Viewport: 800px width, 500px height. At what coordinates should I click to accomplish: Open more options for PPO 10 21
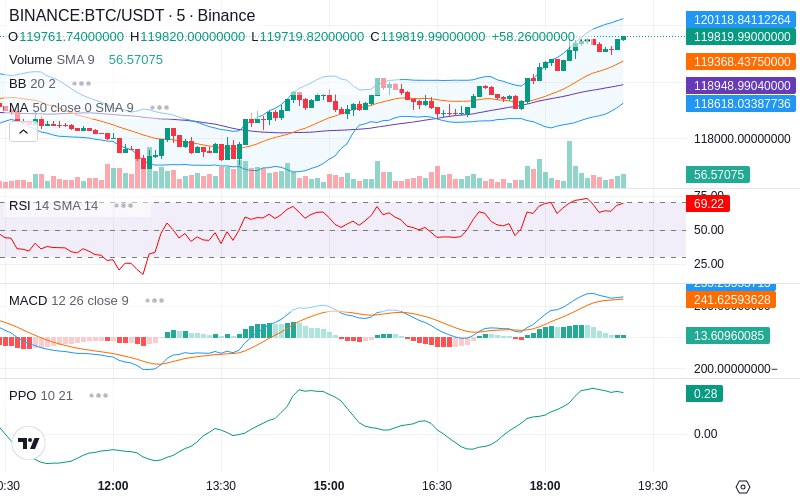pyautogui.click(x=98, y=395)
